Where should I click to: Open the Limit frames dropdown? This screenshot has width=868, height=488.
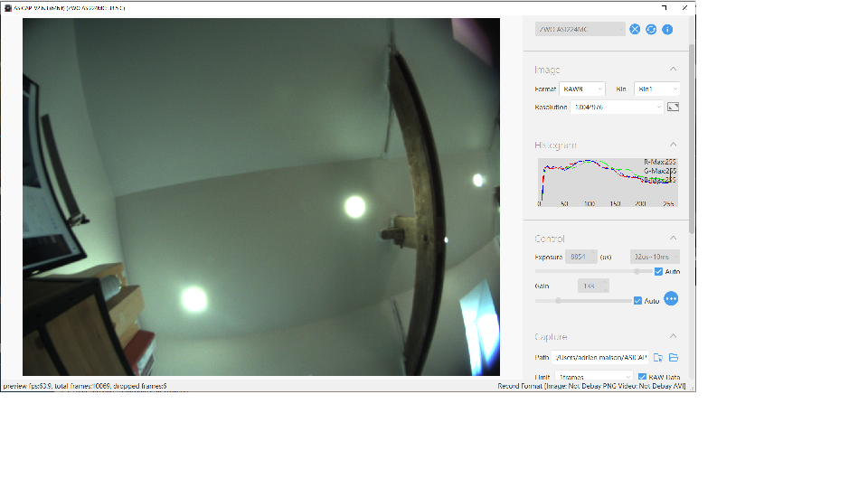(x=593, y=376)
